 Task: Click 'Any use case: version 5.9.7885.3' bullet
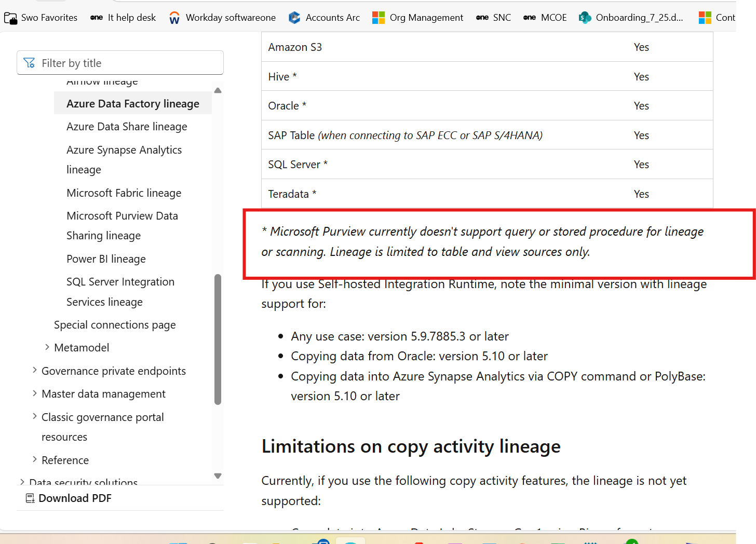coord(400,336)
